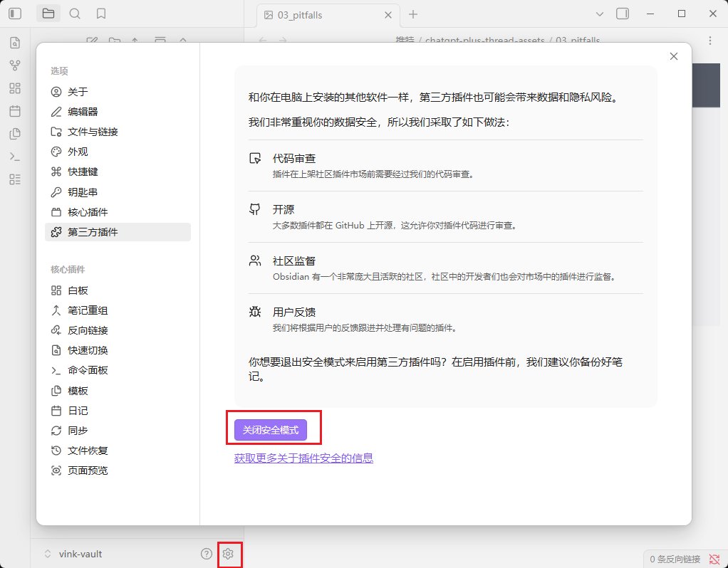728x568 pixels.
Task: Open 快速切换 plugin settings
Action: [118, 350]
